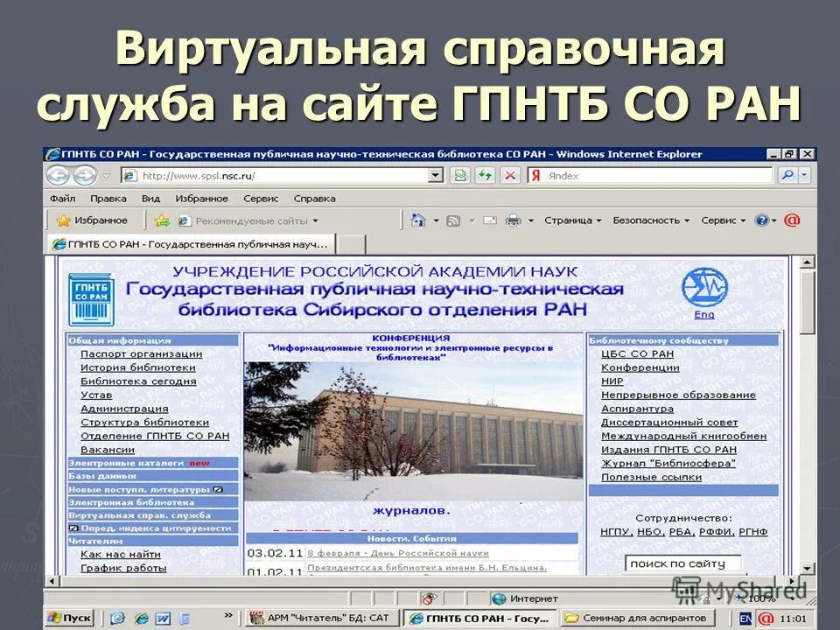Click the Eng language toggle link

[704, 312]
